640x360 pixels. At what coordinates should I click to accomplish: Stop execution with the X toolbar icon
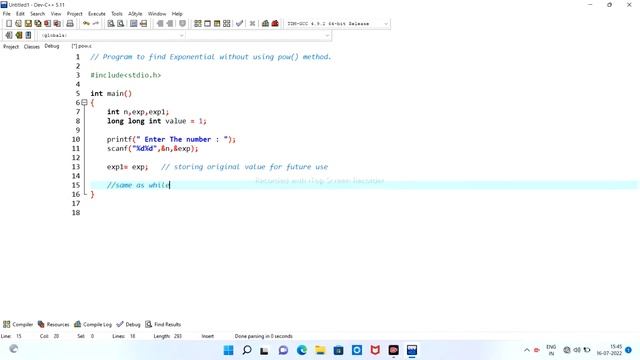click(253, 24)
